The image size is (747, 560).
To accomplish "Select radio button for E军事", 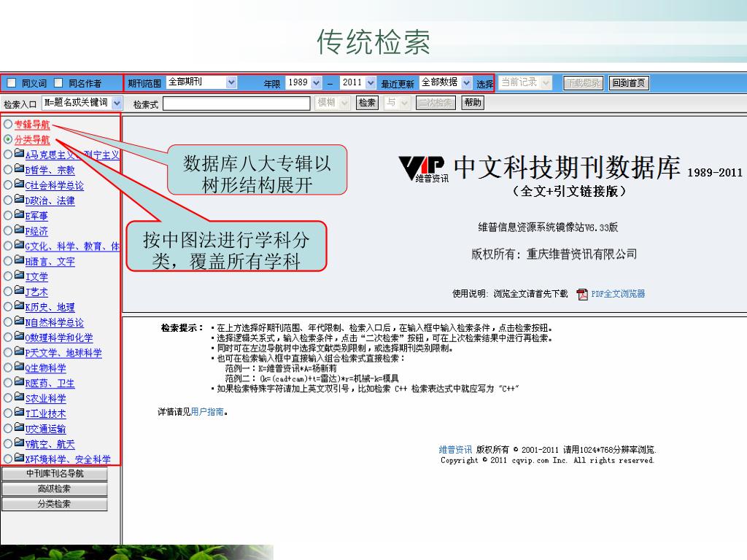I will point(8,215).
